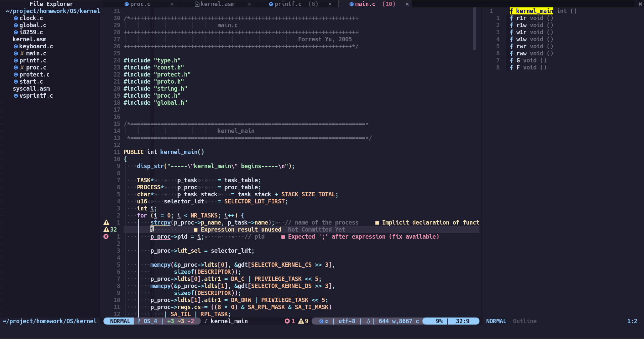Close the printf.c tab
Screen dimensions: 644x341
pos(330,4)
